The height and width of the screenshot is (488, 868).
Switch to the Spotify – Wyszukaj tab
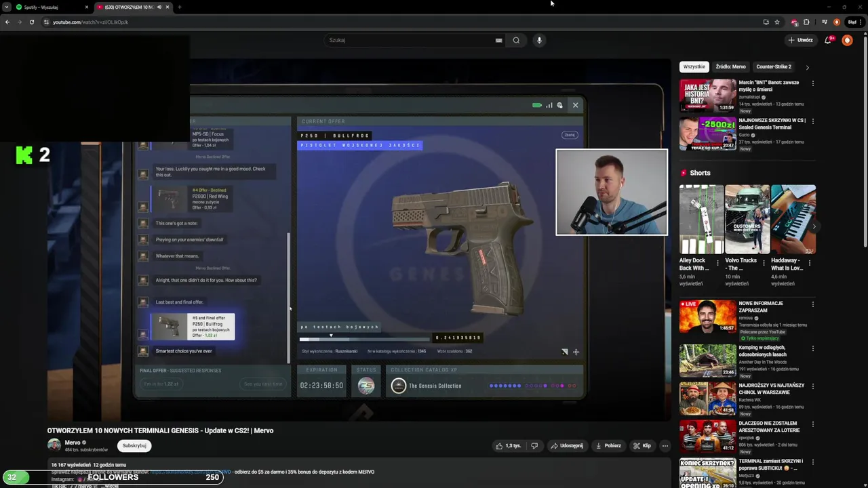tap(51, 7)
